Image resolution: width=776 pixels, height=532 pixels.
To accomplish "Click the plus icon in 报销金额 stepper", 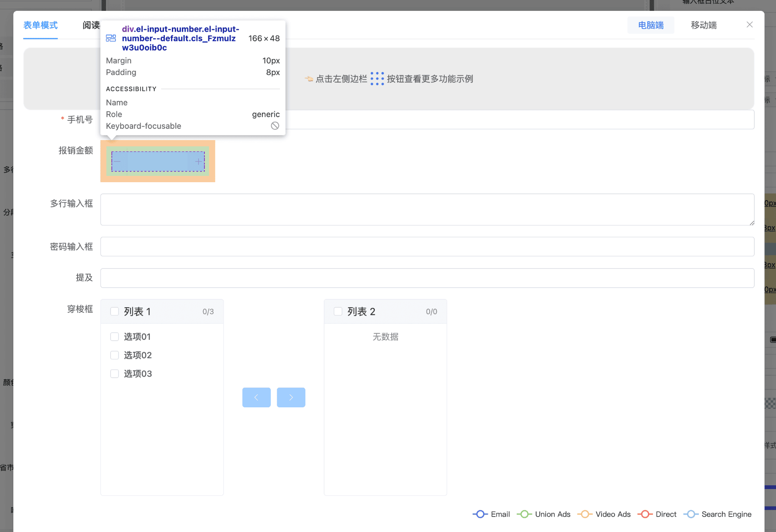I will (x=199, y=161).
